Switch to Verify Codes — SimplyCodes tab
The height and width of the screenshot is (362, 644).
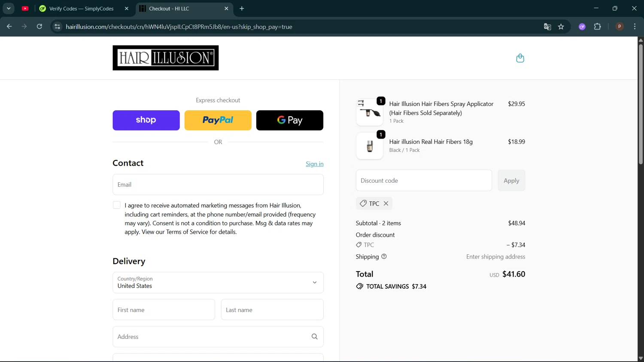[84, 9]
